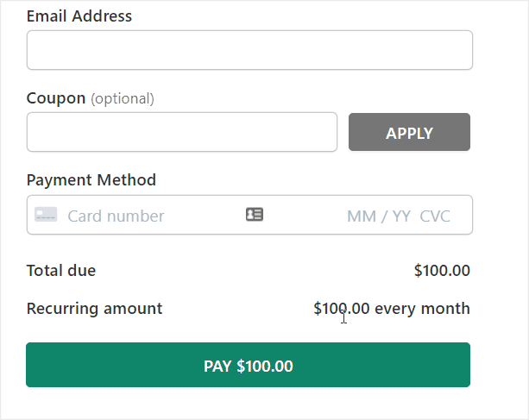Focus the Email Address input field
The height and width of the screenshot is (420, 529).
[249, 50]
